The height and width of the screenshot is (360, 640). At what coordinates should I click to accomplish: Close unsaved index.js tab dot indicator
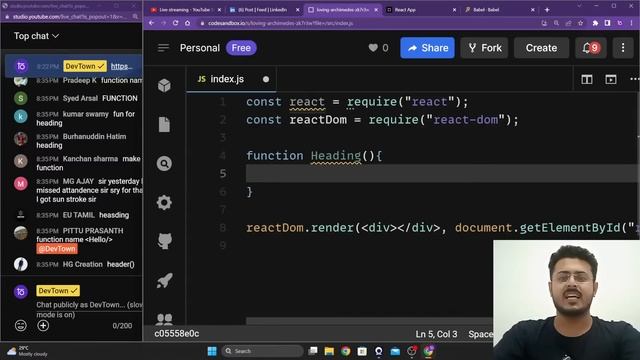[266, 79]
